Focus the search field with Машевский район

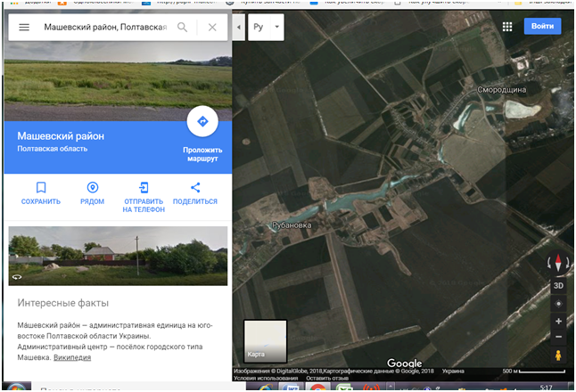[105, 27]
